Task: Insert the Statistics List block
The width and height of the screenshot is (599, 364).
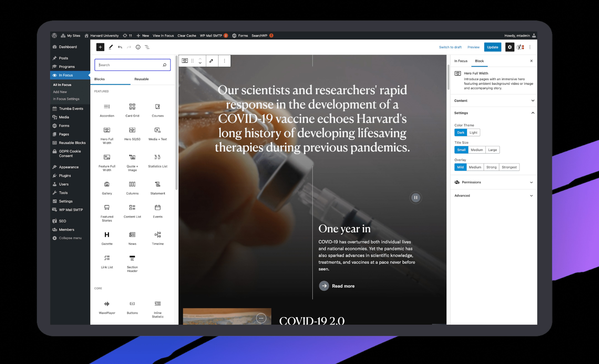Action: point(158,161)
